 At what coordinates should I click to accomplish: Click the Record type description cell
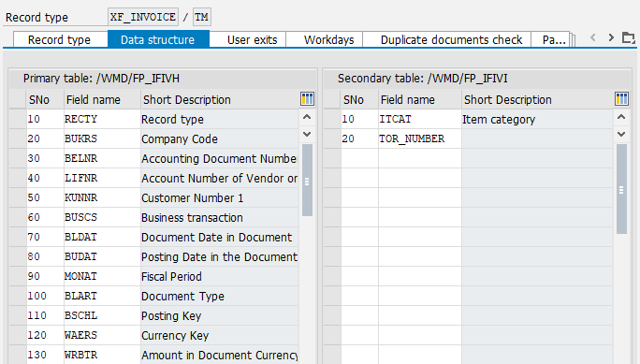pos(220,119)
